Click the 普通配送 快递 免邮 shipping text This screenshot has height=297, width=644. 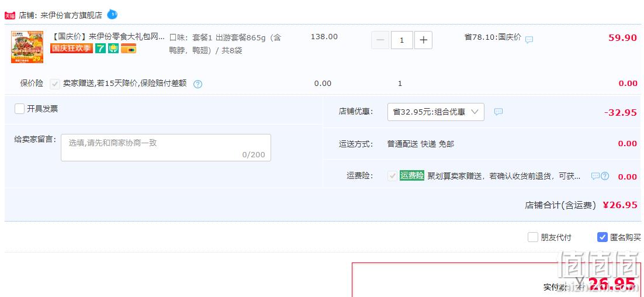[x=421, y=144]
